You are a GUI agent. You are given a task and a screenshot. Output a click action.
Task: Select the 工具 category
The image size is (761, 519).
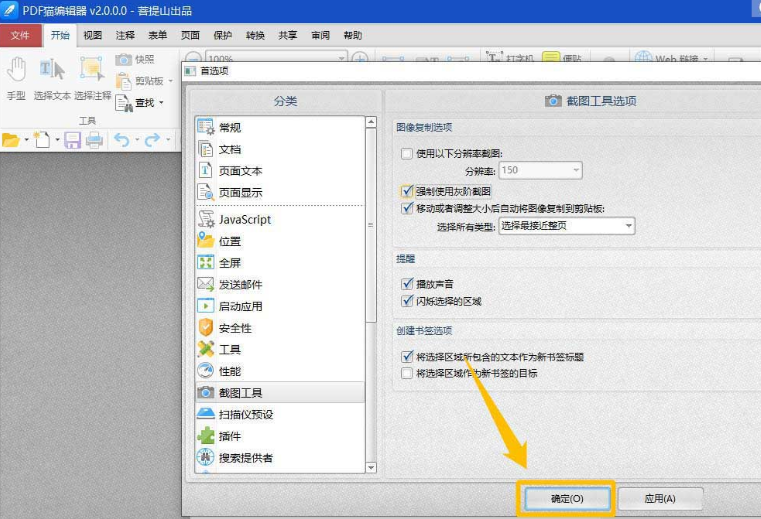(280, 350)
